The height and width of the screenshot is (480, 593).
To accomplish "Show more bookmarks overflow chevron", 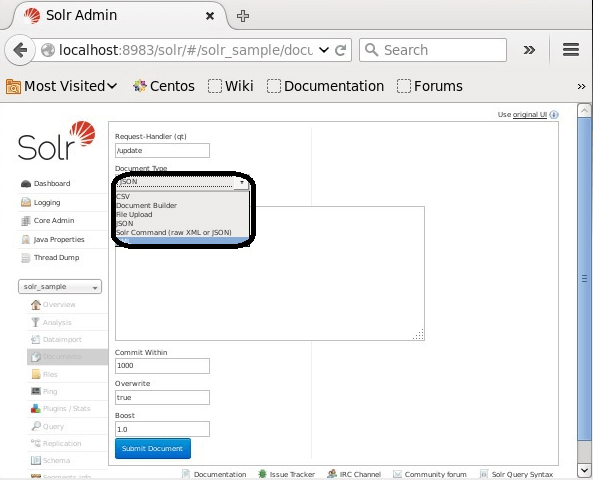I will tap(581, 87).
